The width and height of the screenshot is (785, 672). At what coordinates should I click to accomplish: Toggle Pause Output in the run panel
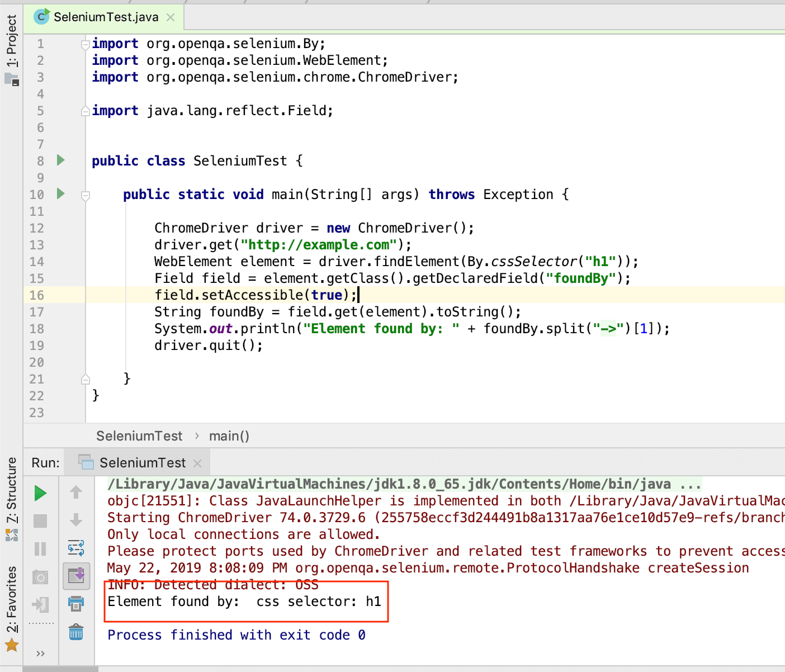tap(40, 548)
